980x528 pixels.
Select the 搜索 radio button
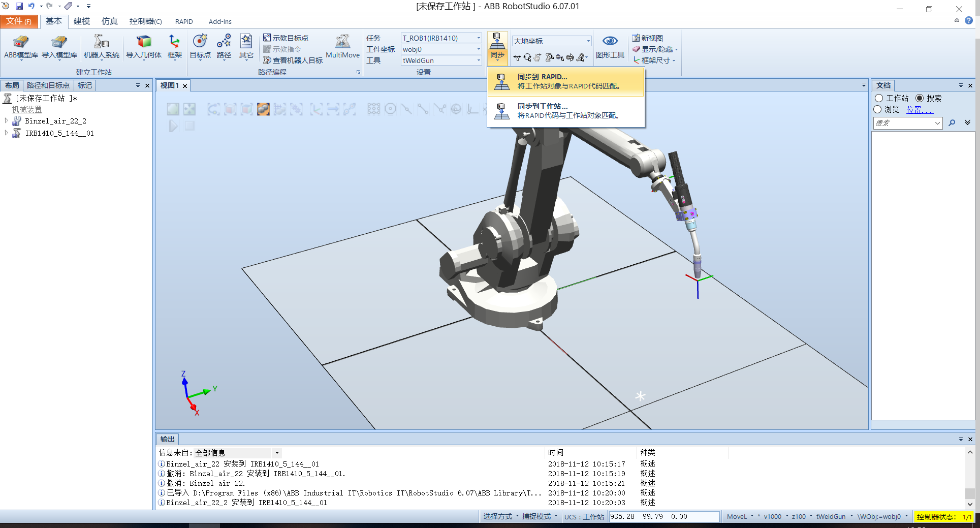[x=919, y=98]
